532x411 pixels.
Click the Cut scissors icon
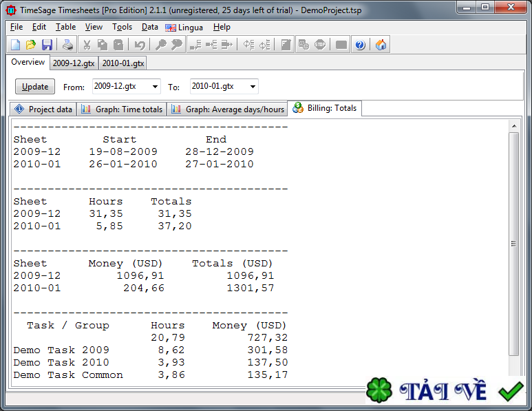[87, 45]
